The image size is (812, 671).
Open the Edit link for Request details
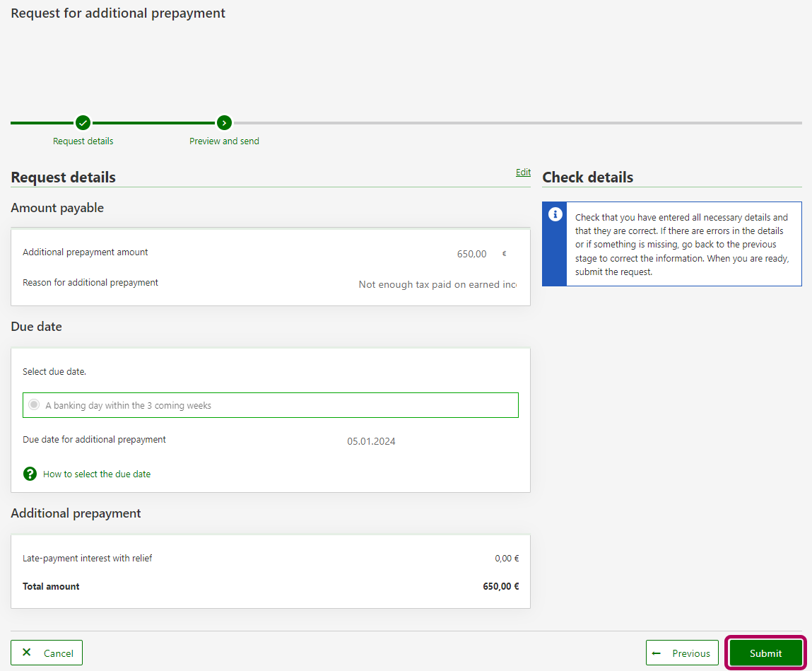point(523,173)
